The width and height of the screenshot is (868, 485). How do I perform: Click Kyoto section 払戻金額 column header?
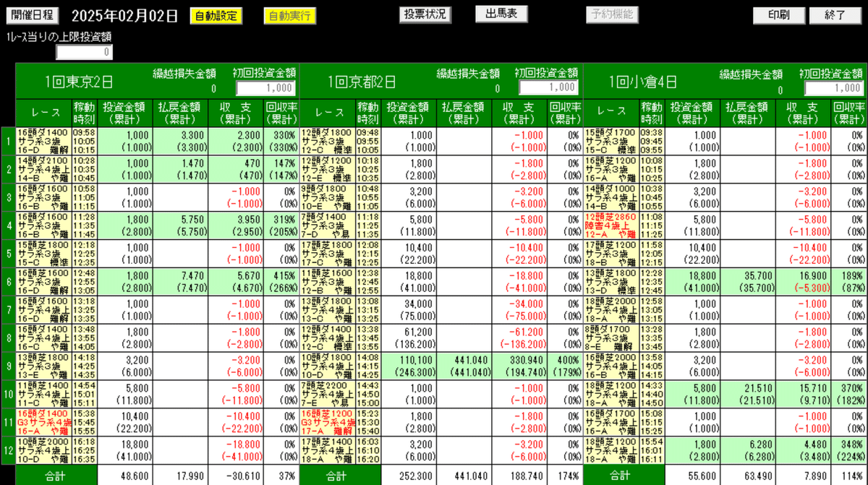[x=464, y=113]
